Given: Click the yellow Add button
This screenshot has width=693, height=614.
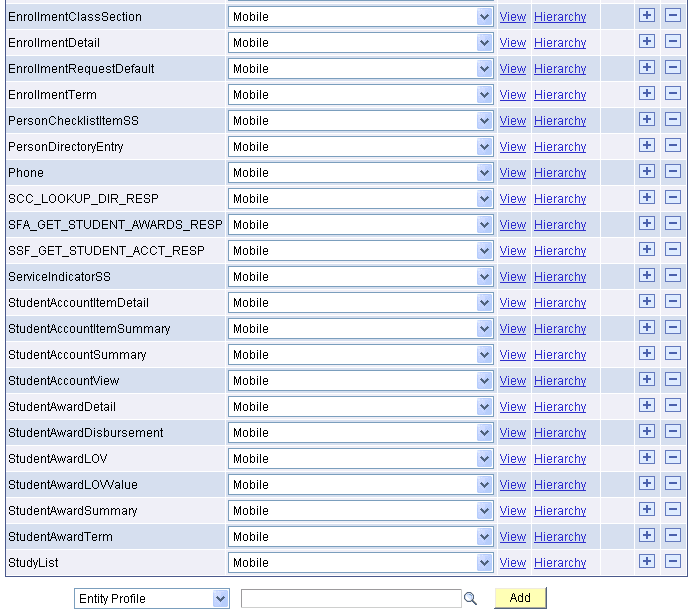Looking at the screenshot, I should (520, 598).
